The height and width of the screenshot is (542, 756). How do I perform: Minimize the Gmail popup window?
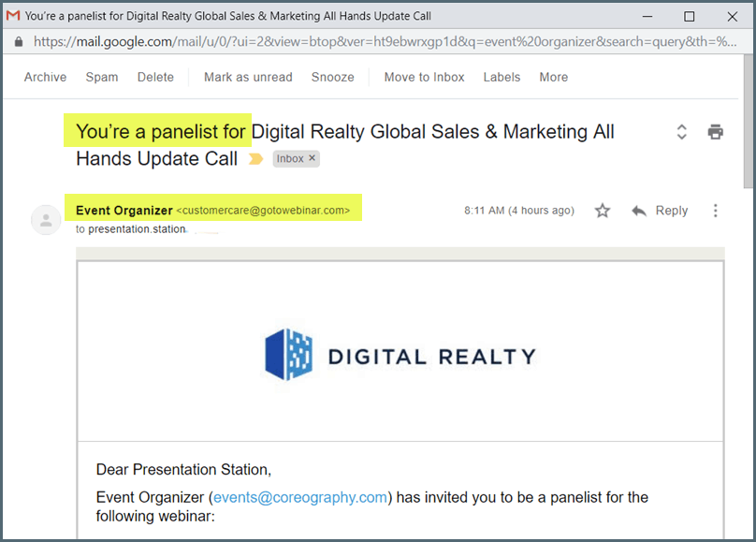647,17
